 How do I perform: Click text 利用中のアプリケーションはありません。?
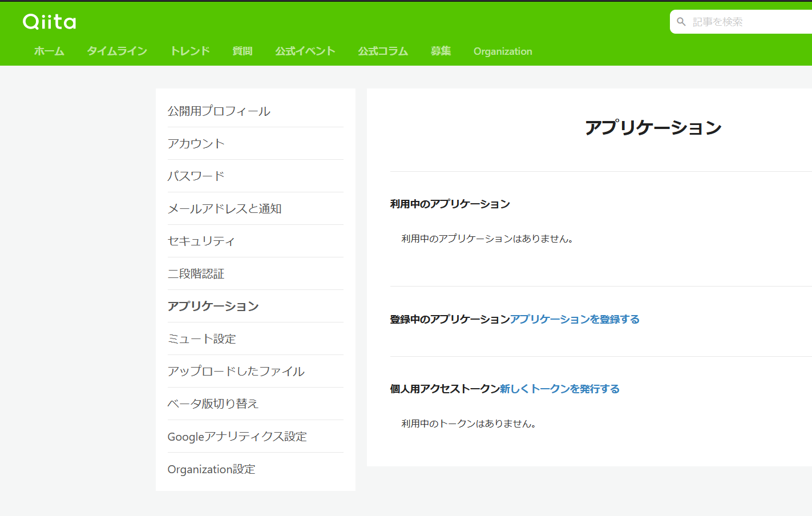tap(487, 239)
